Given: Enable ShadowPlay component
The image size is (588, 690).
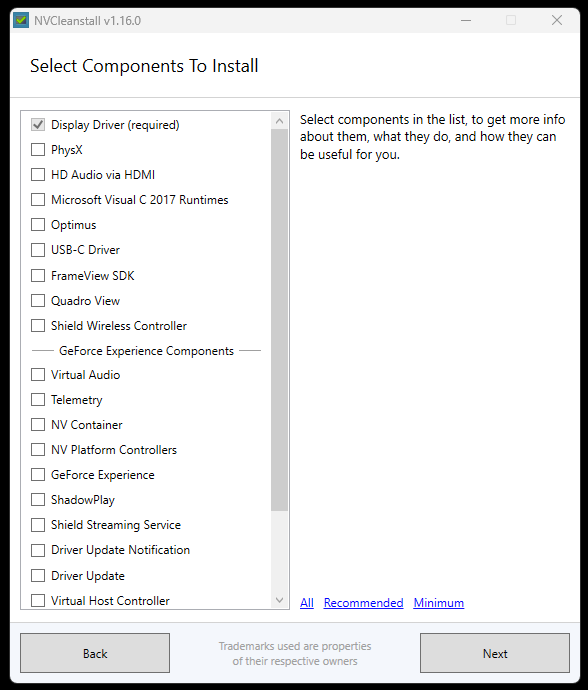Looking at the screenshot, I should point(38,500).
